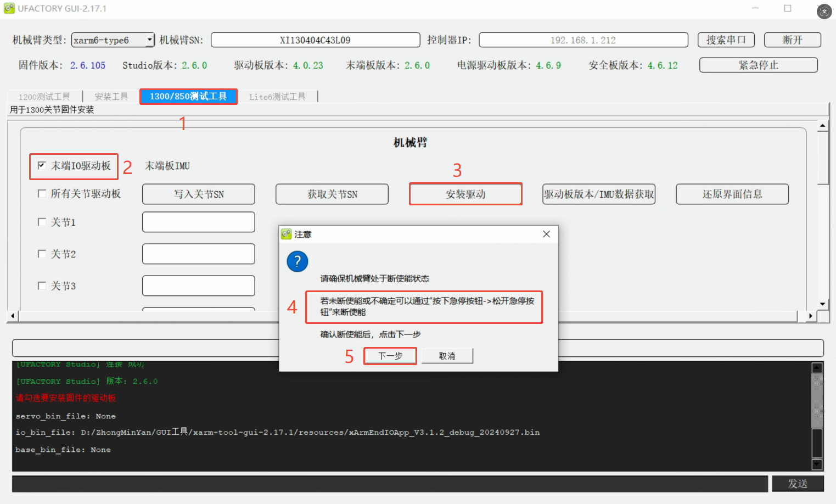Minimize the UFACTORY GUI window
The height and width of the screenshot is (504, 836).
[x=755, y=8]
